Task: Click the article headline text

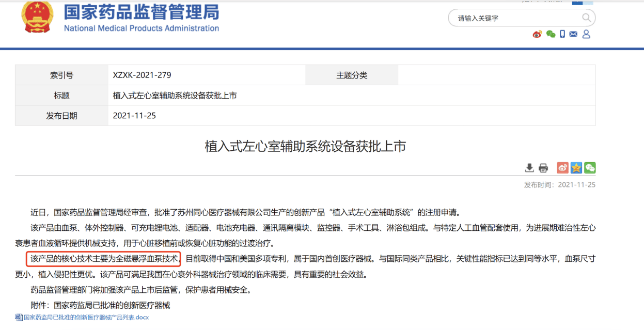Action: click(305, 147)
